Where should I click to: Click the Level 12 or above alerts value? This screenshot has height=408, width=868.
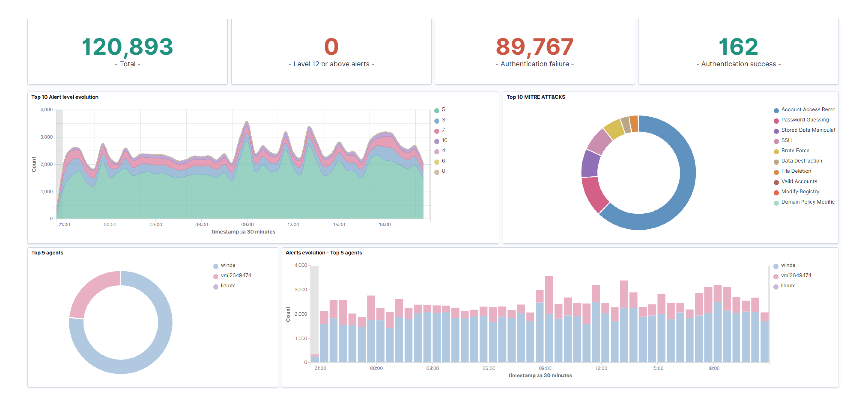(331, 47)
